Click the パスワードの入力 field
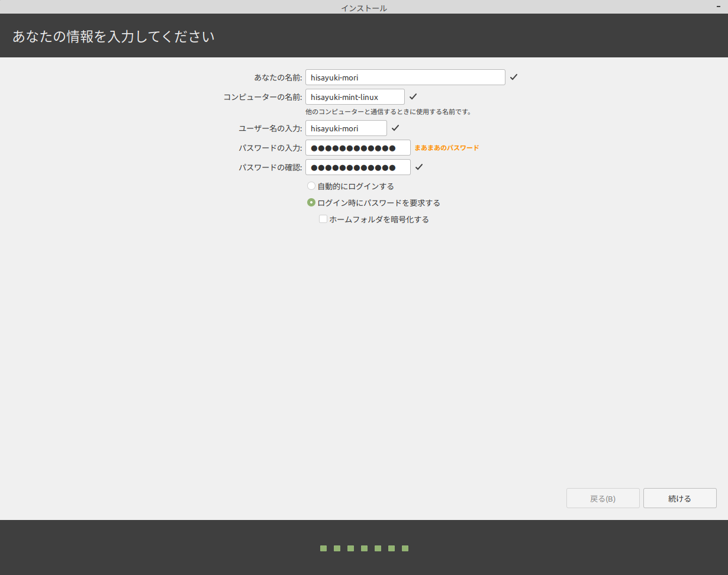Viewport: 728px width, 575px height. pos(358,148)
